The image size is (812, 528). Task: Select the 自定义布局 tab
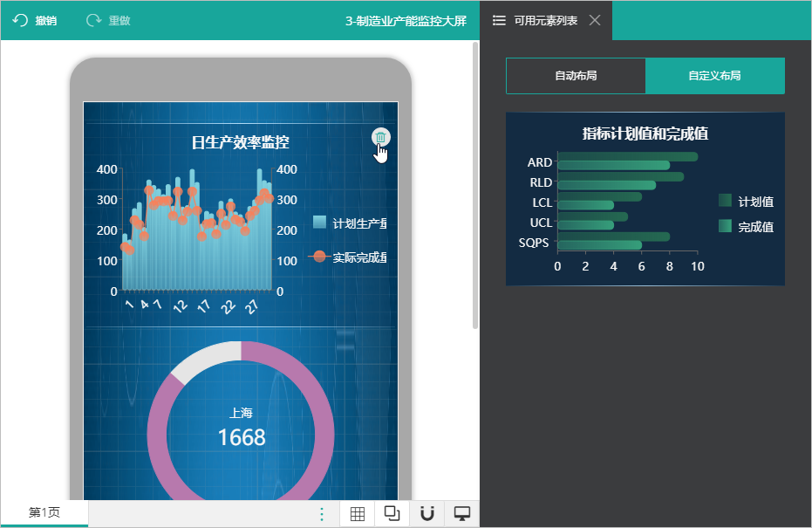pyautogui.click(x=714, y=76)
